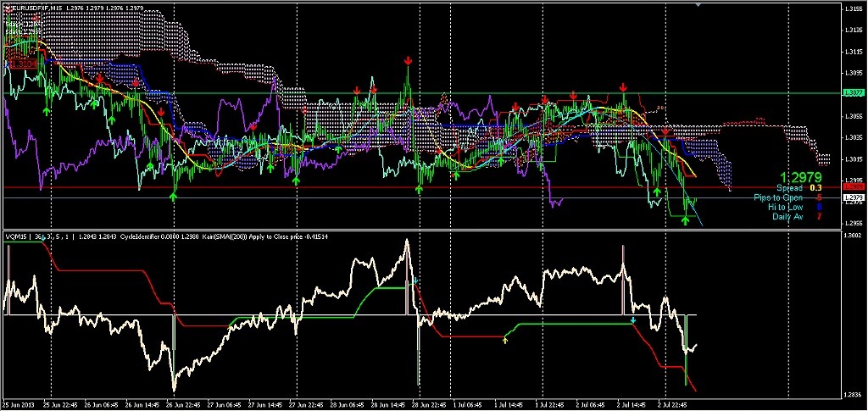Click the 1.3015 price axis label
Screen dimensions: 868x411
click(853, 160)
